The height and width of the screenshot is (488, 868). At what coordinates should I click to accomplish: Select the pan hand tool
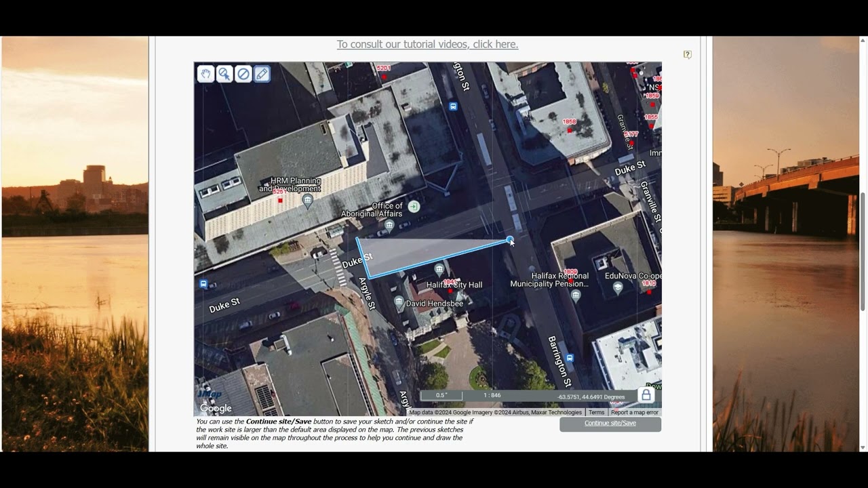(205, 73)
